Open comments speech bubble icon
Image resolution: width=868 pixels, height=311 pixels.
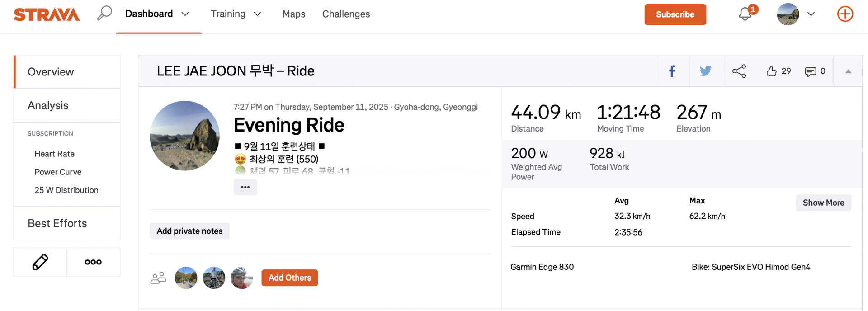[x=810, y=71]
